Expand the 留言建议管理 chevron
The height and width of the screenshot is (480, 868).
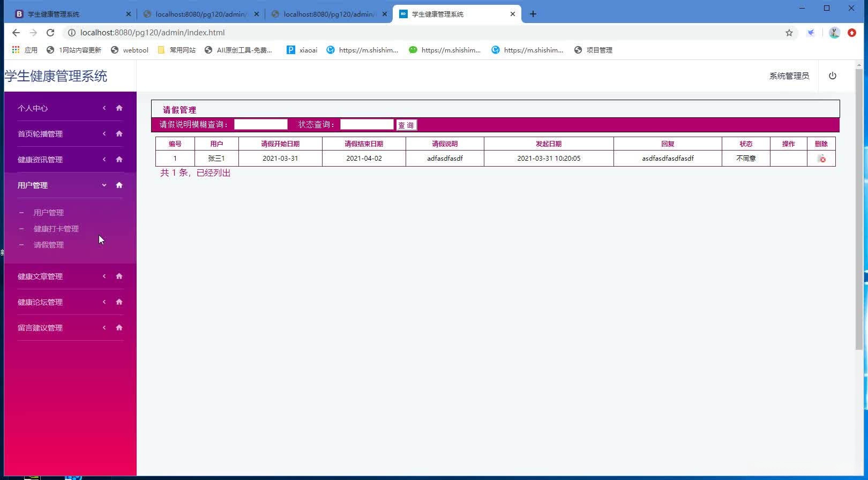point(104,327)
